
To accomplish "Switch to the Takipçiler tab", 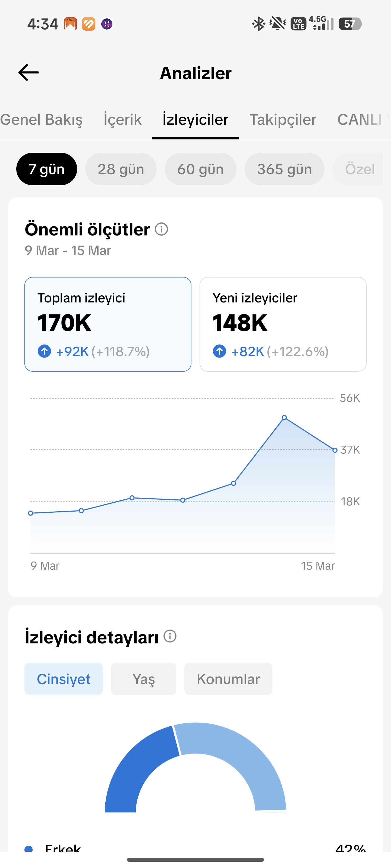I will pyautogui.click(x=283, y=120).
